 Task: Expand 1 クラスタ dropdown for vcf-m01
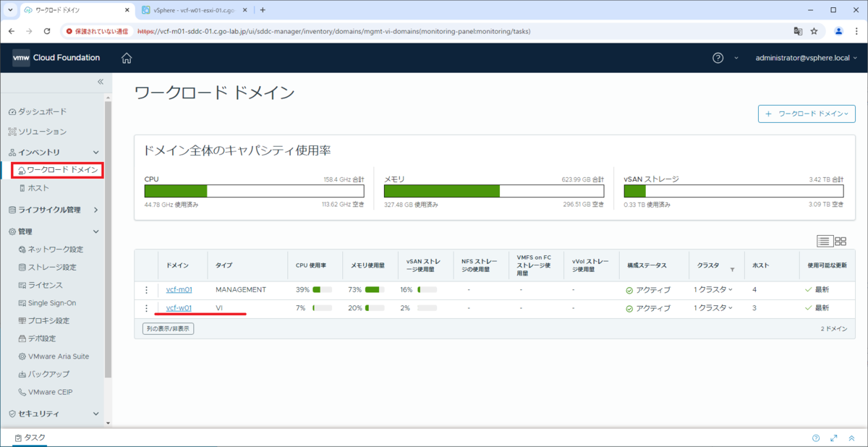713,290
